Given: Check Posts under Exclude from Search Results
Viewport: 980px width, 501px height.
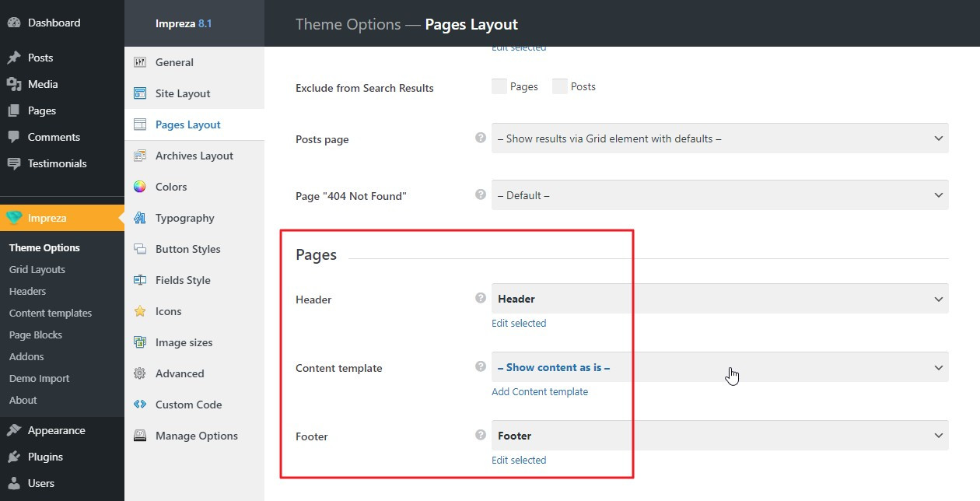Looking at the screenshot, I should coord(560,86).
